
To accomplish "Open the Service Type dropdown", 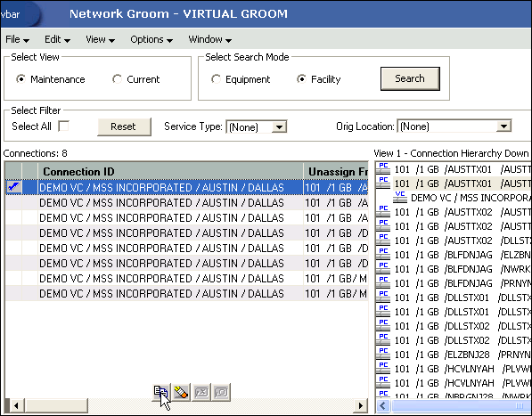I will (x=279, y=127).
